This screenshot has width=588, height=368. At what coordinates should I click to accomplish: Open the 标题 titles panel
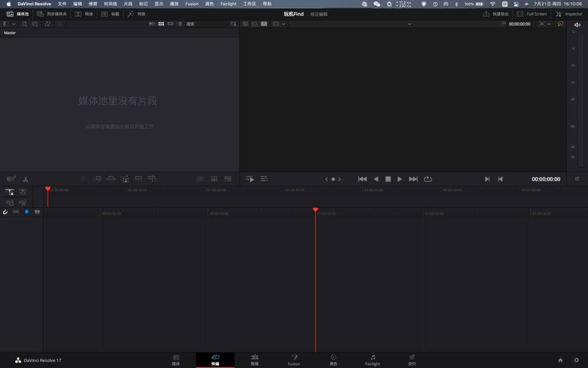[110, 14]
